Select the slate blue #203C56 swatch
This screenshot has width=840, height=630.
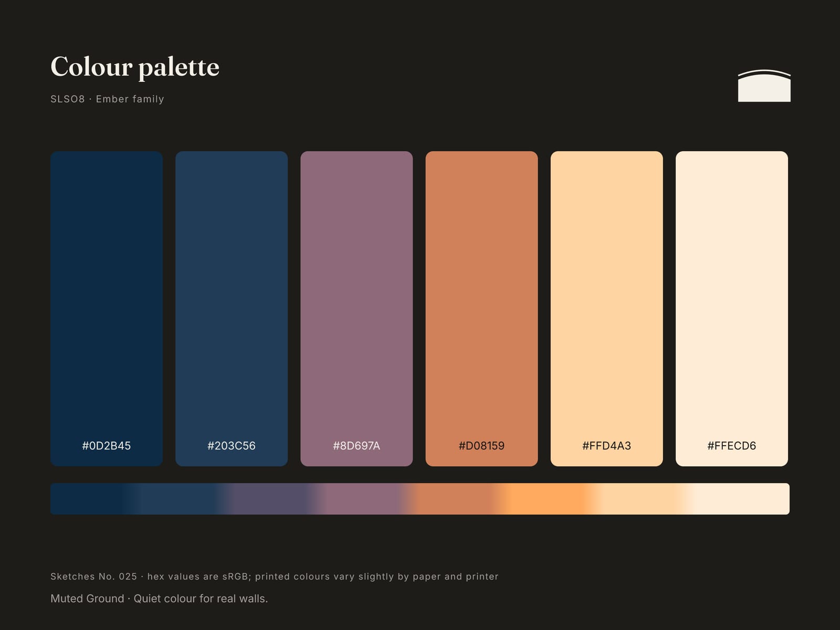tap(232, 309)
